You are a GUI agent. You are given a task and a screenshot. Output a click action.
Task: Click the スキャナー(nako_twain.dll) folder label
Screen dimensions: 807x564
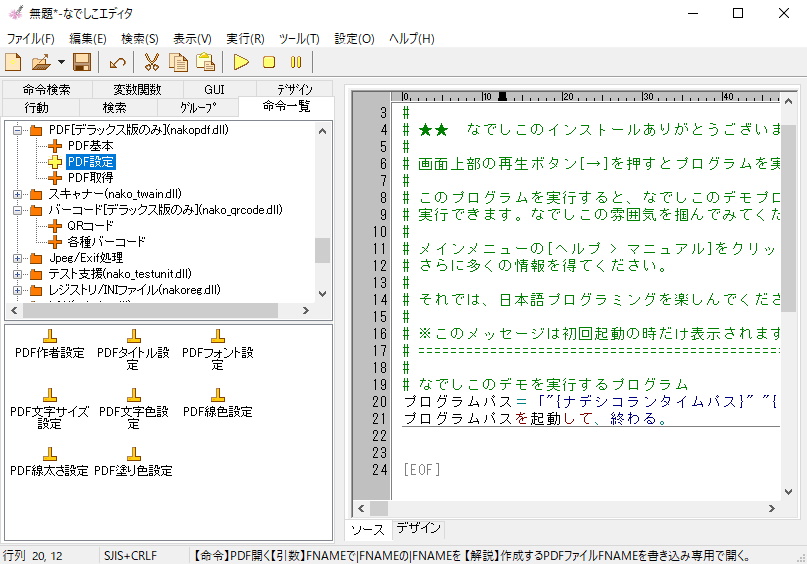[x=115, y=194]
